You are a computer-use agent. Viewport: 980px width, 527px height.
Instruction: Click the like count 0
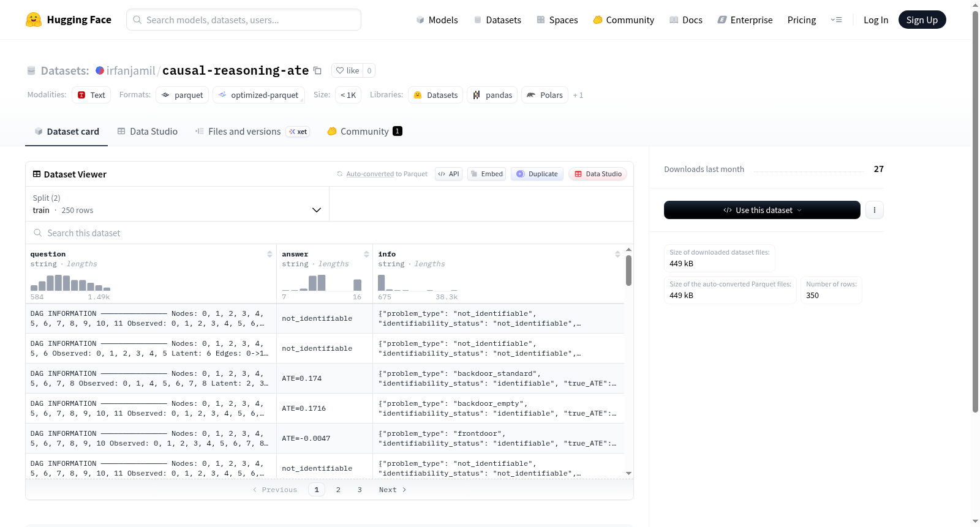(x=369, y=70)
